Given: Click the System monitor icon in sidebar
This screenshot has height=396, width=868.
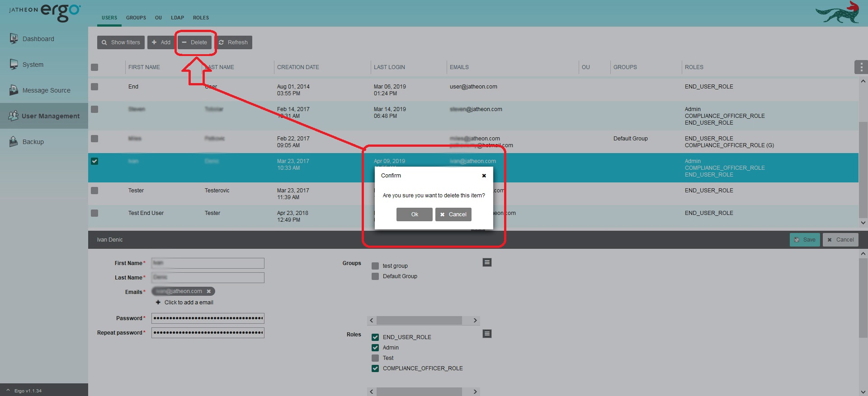Looking at the screenshot, I should (14, 65).
